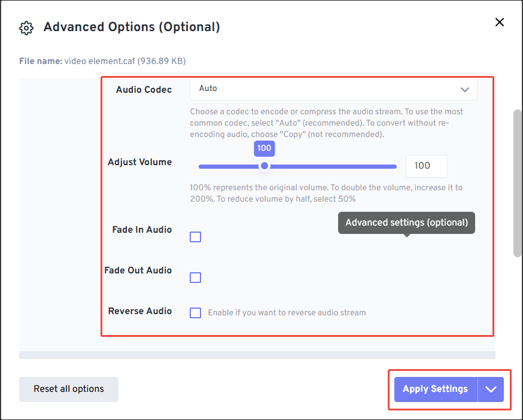523x420 pixels.
Task: Enable the Reverse Audio option
Action: pyautogui.click(x=195, y=313)
